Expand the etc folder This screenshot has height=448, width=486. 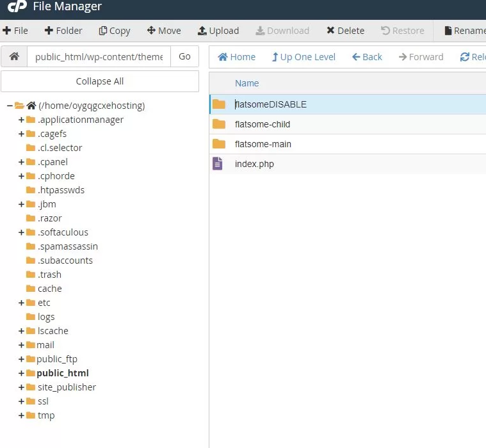tap(21, 303)
